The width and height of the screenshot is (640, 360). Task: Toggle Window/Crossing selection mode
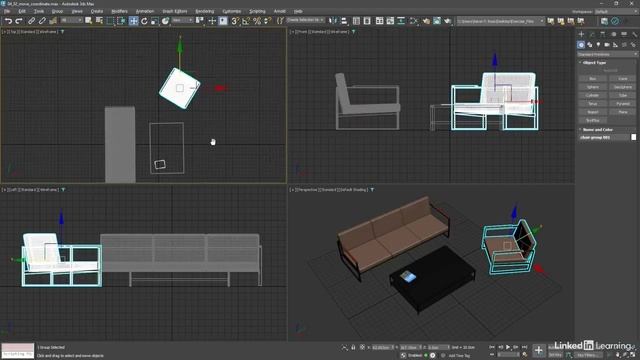pyautogui.click(x=121, y=20)
